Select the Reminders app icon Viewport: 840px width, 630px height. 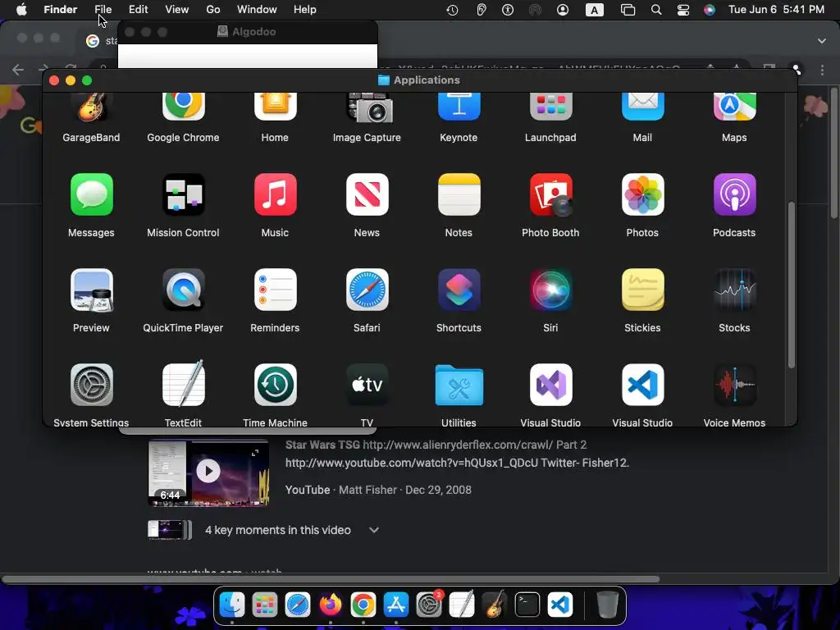[276, 290]
